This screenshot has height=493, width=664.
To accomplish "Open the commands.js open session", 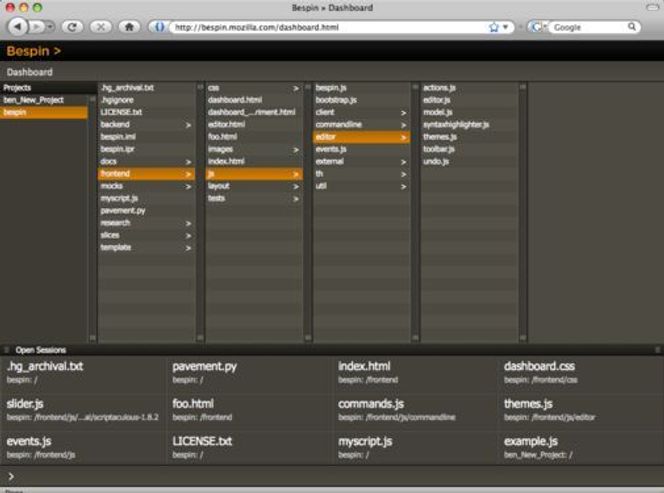I will 415,410.
